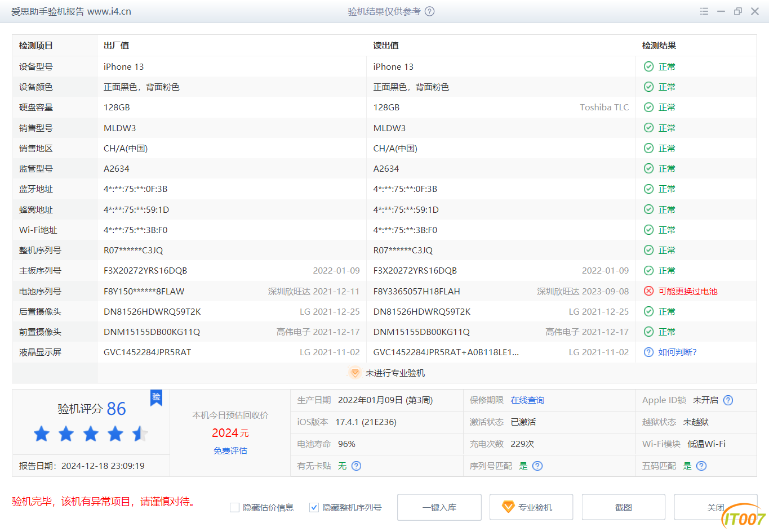769x532 pixels.
Task: Minimize the report window
Action: tap(721, 11)
